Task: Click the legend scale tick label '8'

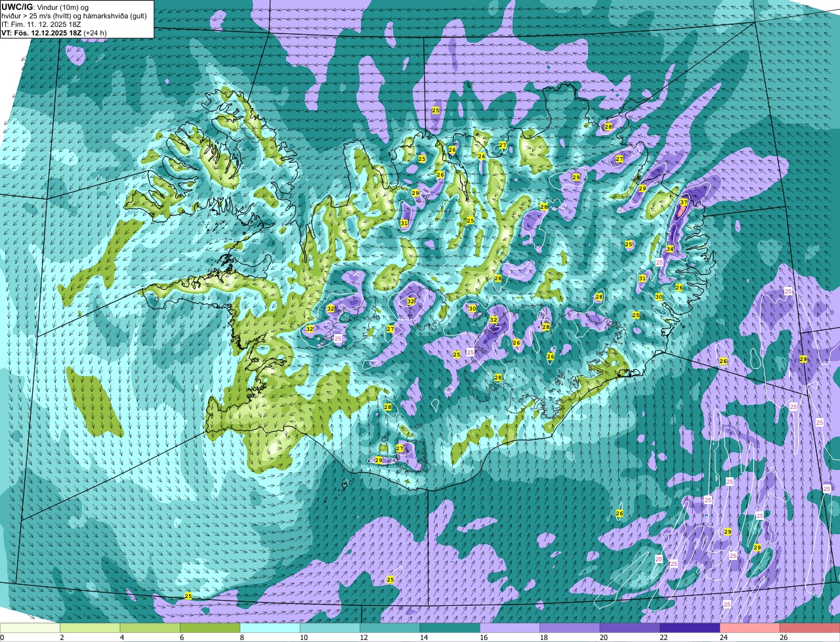Action: click(x=241, y=637)
